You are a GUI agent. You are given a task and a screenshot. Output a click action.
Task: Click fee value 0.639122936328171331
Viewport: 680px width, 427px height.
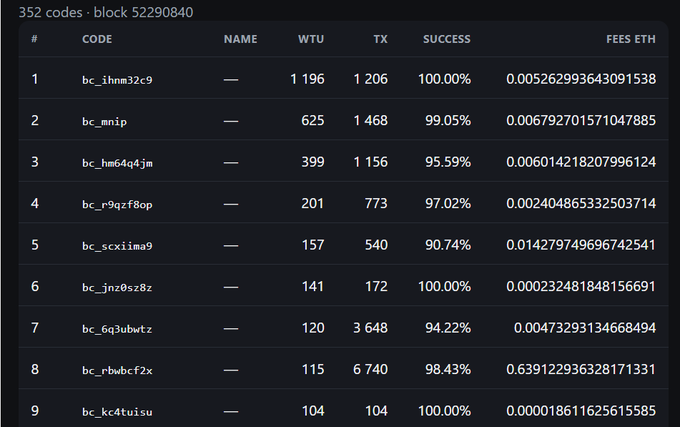coord(581,369)
